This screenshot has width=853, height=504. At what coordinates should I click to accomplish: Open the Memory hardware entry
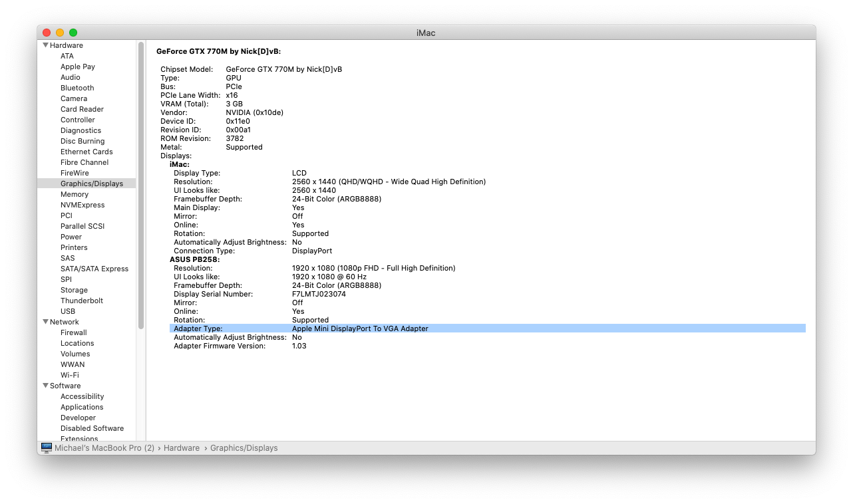75,194
